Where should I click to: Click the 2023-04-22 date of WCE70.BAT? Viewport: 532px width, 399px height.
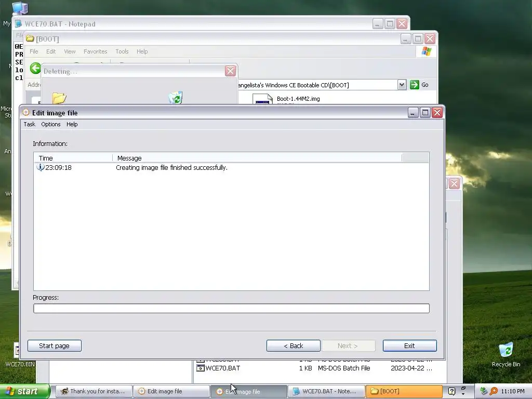tap(411, 368)
